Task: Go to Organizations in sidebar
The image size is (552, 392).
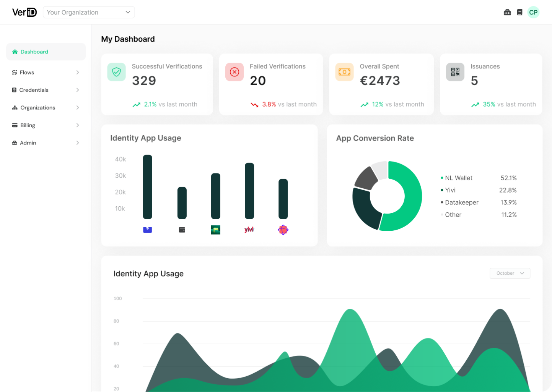Action: (x=37, y=108)
